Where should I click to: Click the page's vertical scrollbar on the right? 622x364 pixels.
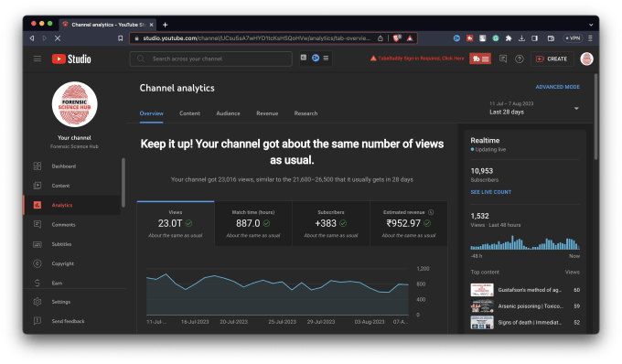pyautogui.click(x=595, y=117)
